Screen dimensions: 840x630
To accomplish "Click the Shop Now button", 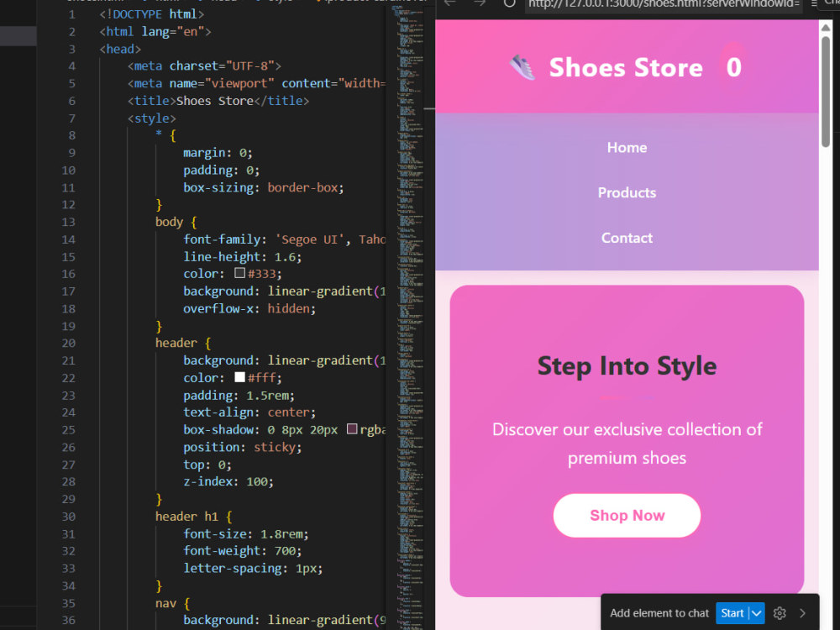I will pos(627,516).
